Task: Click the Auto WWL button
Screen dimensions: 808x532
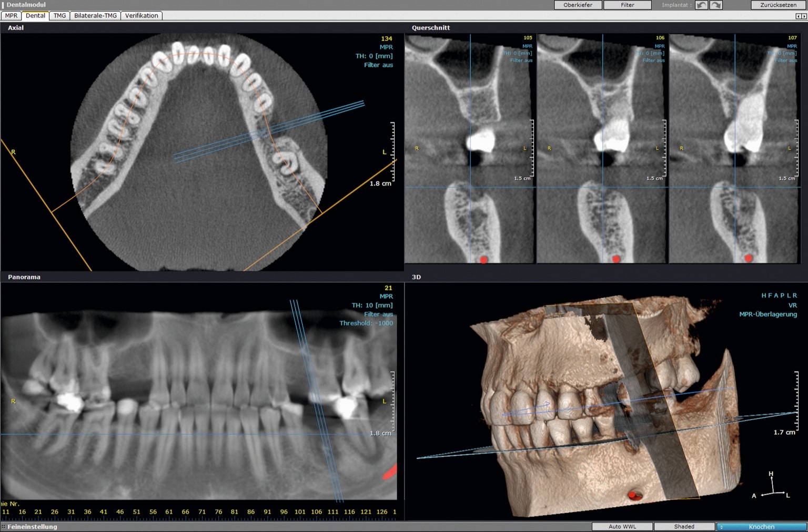Action: coord(622,526)
